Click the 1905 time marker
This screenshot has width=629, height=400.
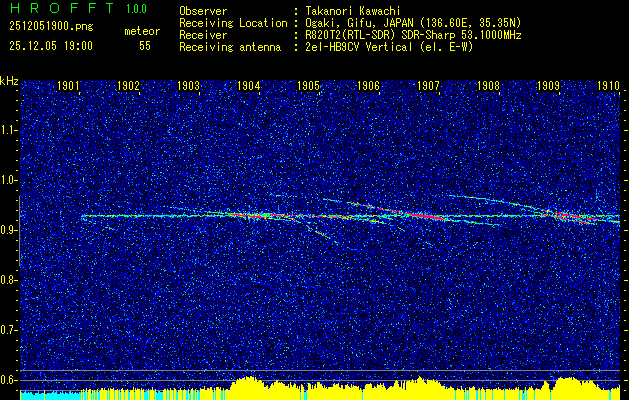(308, 86)
